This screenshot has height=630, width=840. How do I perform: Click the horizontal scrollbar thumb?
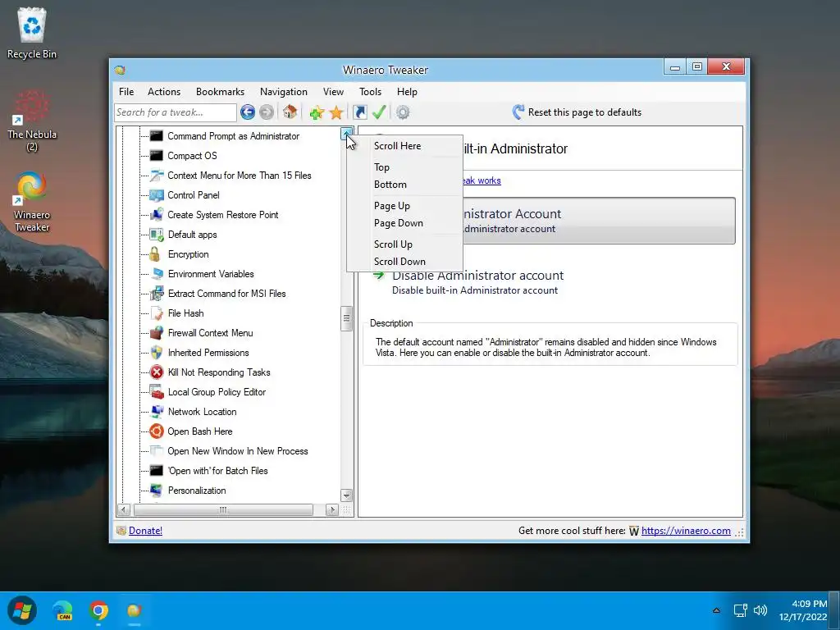(x=223, y=510)
